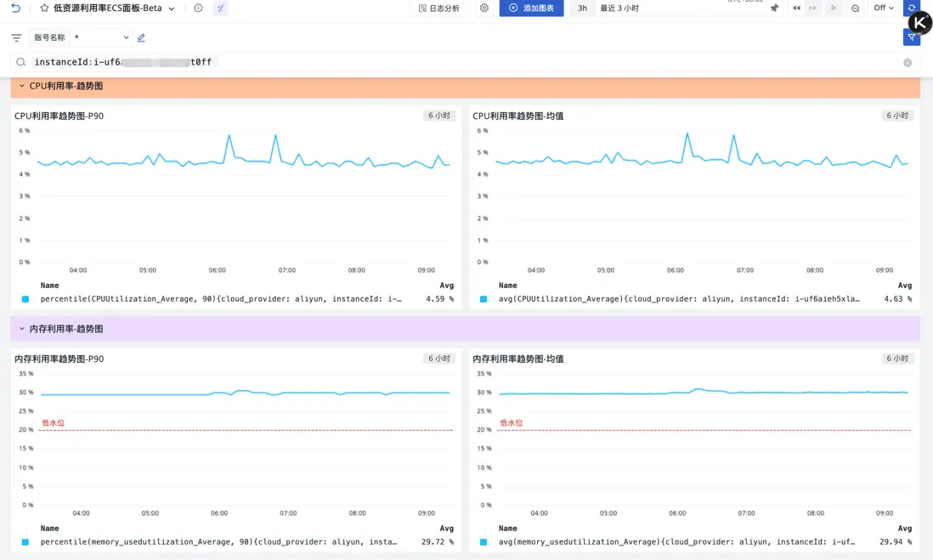Click the pencil edit icon beside 账号名称
933x560 pixels.
[141, 37]
